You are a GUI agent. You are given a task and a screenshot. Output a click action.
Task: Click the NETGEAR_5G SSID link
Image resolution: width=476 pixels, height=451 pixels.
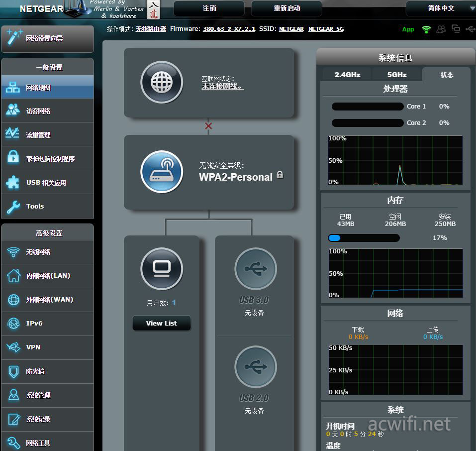[326, 29]
